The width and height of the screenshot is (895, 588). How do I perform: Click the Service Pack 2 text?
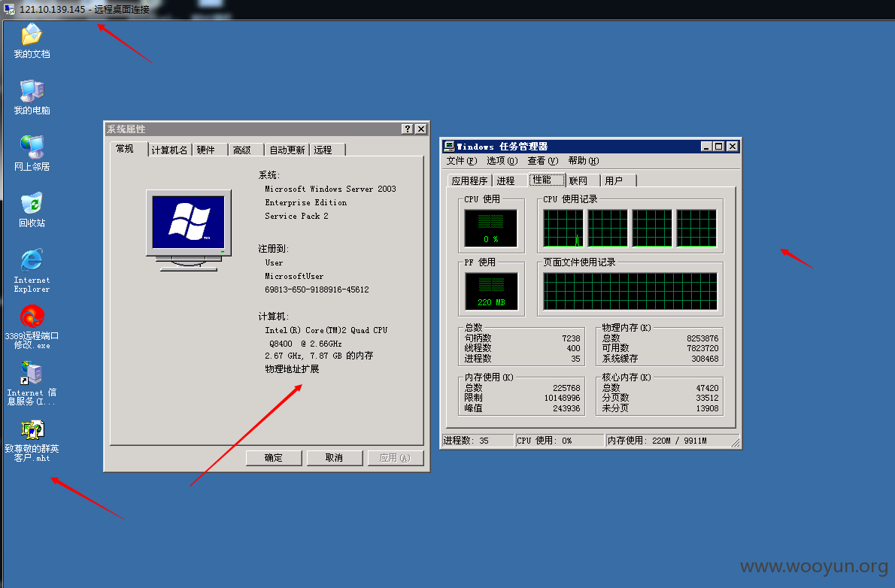[x=297, y=217]
